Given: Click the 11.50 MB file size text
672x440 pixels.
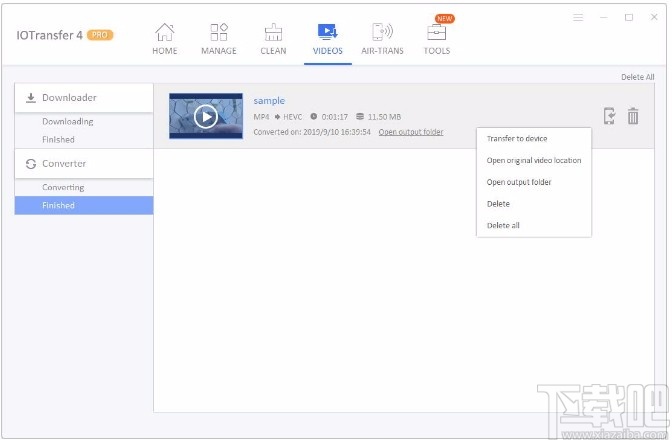Looking at the screenshot, I should pyautogui.click(x=384, y=117).
